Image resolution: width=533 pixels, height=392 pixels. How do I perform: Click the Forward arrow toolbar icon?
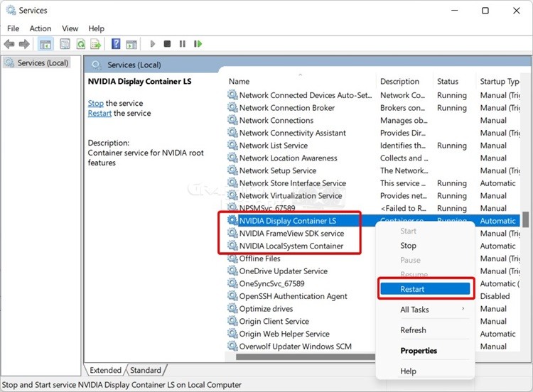coord(24,44)
